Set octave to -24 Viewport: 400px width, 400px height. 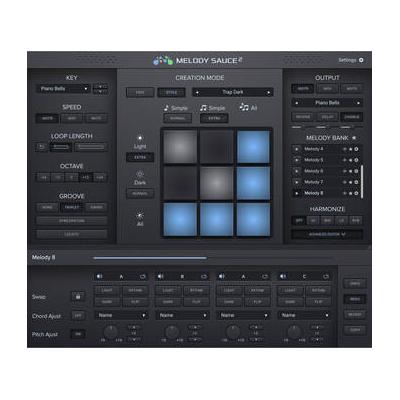[43, 177]
